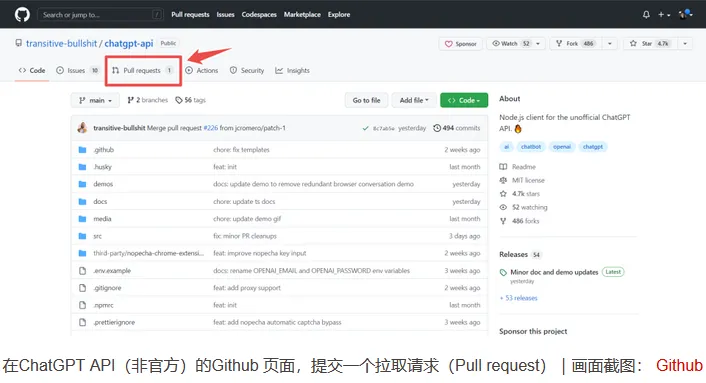This screenshot has width=706, height=383.
Task: Open the green Code dropdown
Action: [x=464, y=100]
